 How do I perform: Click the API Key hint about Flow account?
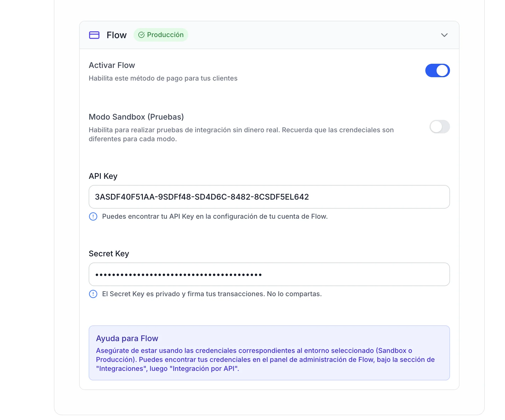point(215,216)
